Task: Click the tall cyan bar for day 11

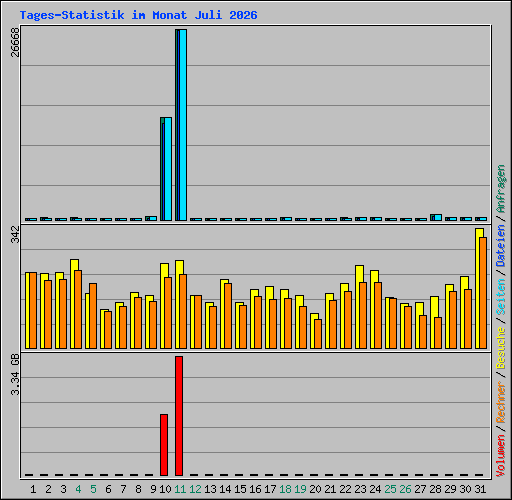Action: tap(183, 125)
